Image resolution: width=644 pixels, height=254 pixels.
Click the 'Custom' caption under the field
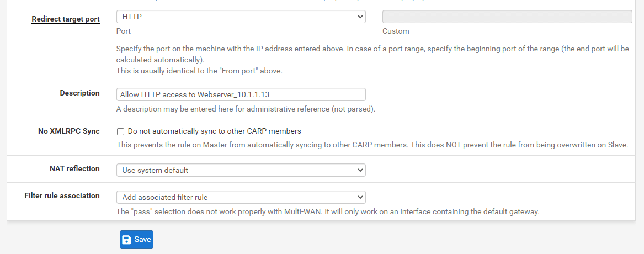[x=396, y=31]
